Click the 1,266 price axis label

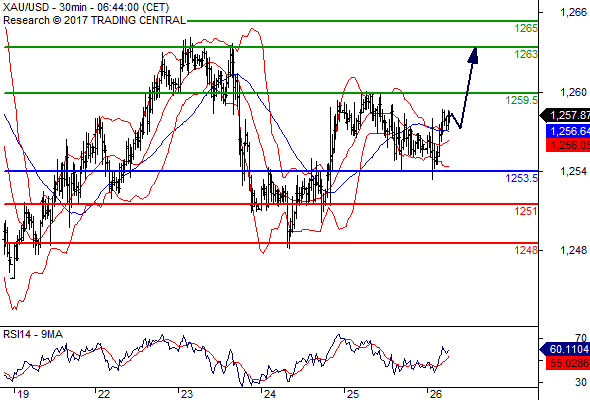coord(574,12)
